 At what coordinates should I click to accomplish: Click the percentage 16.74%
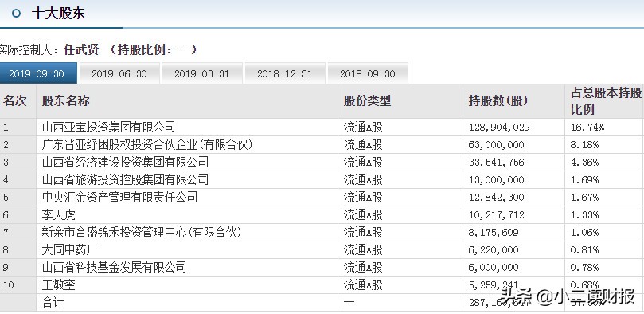[587, 128]
